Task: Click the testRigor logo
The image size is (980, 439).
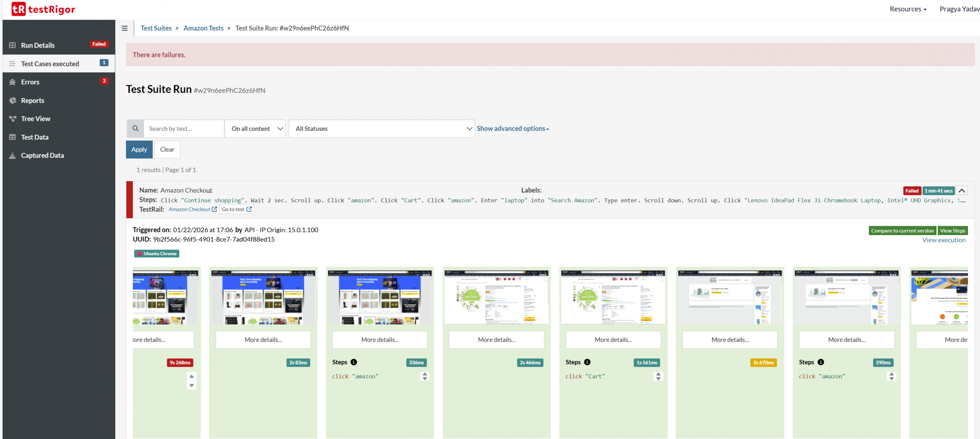Action: pyautogui.click(x=43, y=9)
